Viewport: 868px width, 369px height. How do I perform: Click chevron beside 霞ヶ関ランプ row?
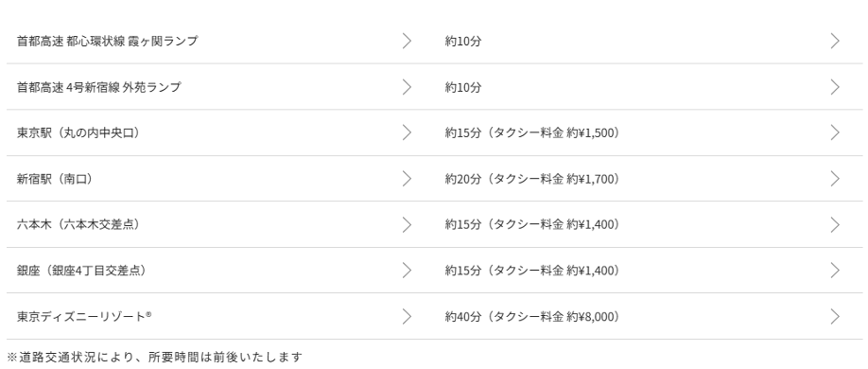(407, 41)
